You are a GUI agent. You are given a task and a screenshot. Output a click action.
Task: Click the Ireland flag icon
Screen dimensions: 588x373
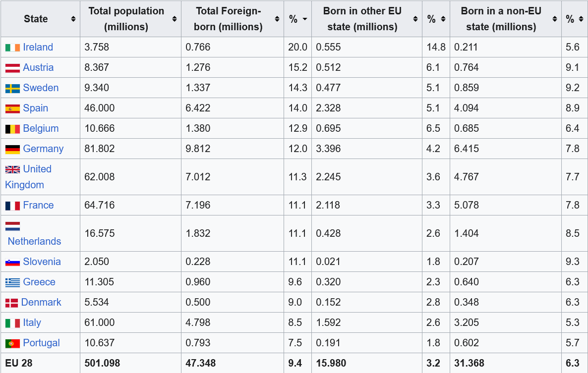click(x=13, y=48)
